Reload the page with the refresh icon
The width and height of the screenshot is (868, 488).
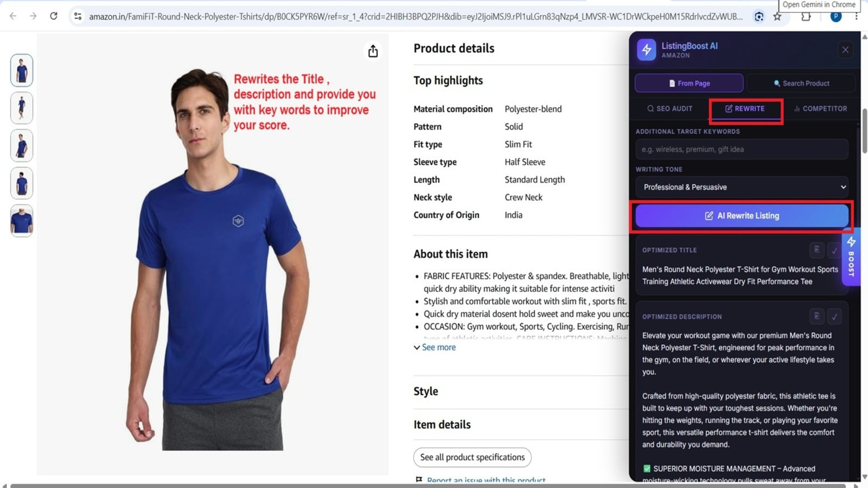click(54, 16)
